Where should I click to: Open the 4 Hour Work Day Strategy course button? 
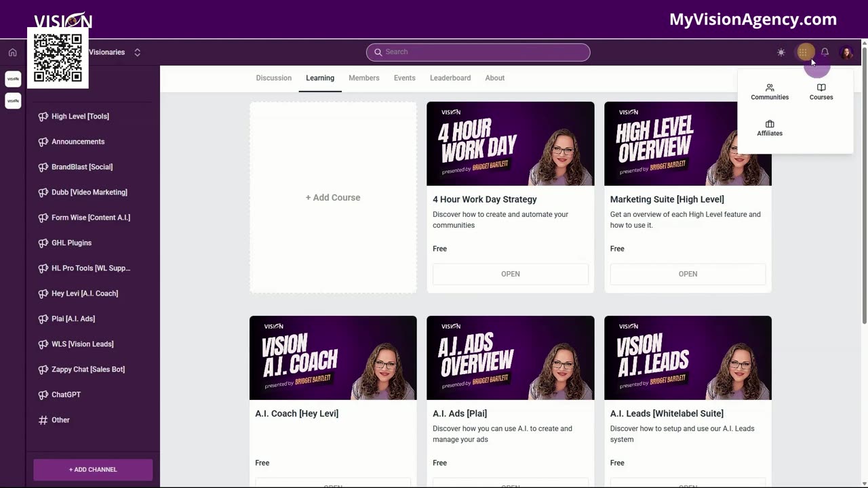(x=511, y=274)
